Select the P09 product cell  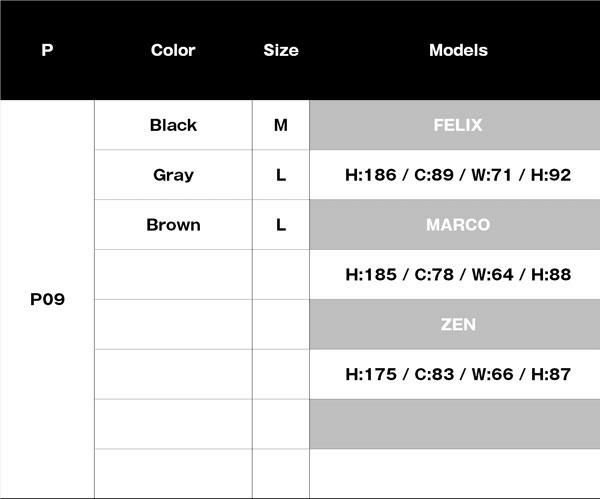point(47,299)
